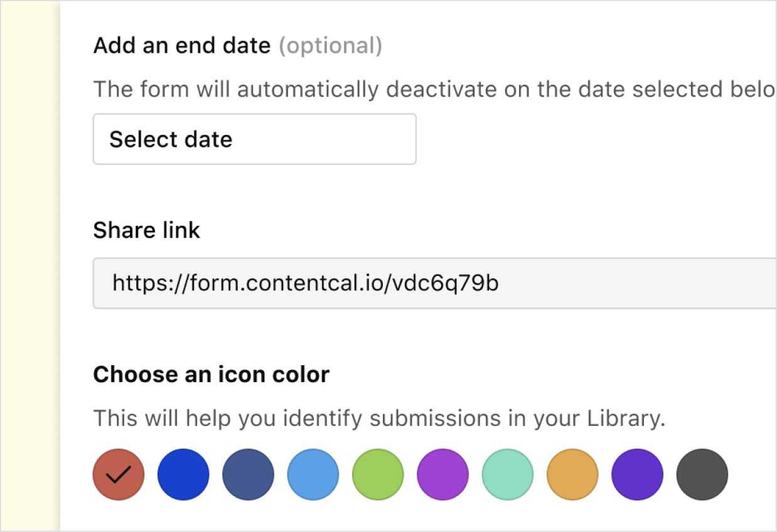The image size is (777, 532).
Task: Click the pale yellow strip at left edge
Action: coord(28,266)
